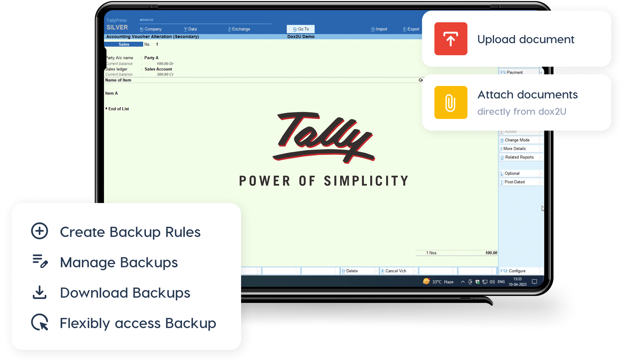Click the 100.00 total amount
The image size is (624, 364).
491,253
